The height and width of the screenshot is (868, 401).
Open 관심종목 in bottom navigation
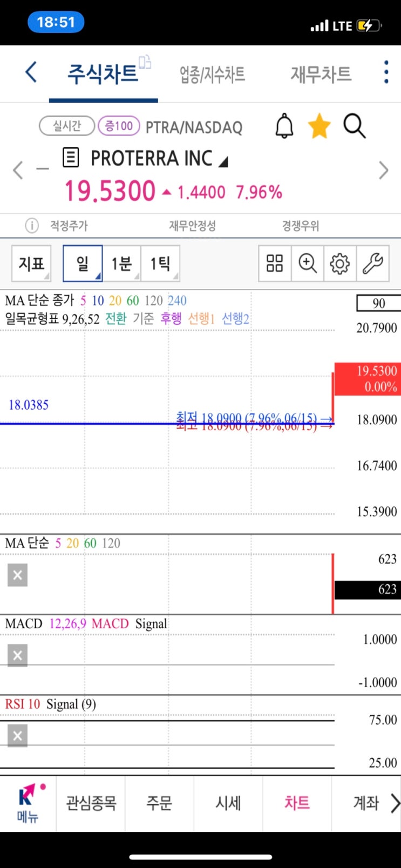(91, 803)
